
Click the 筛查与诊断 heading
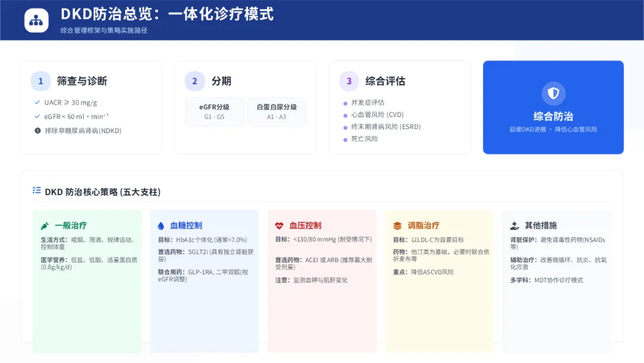(82, 81)
